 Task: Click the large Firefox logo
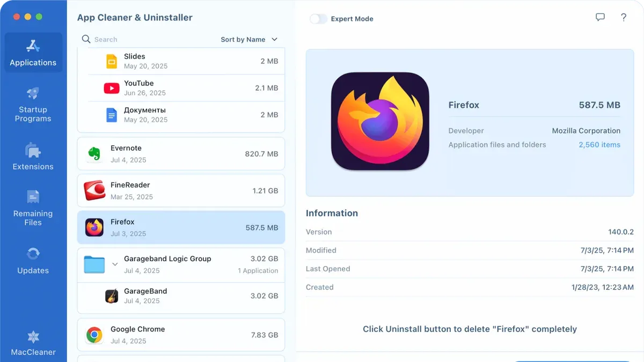coord(380,121)
